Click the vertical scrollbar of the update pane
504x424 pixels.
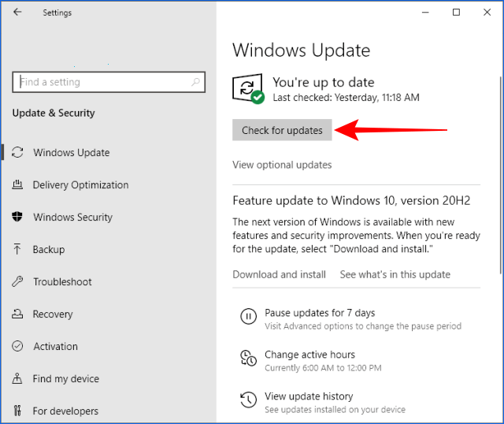click(500, 175)
